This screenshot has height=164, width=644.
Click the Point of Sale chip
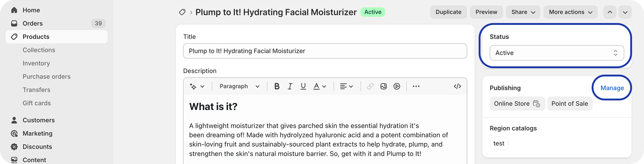[x=570, y=104]
